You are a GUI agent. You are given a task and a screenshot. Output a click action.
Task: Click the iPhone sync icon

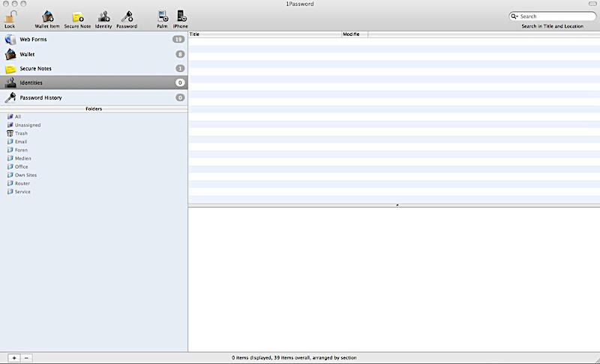click(x=181, y=17)
